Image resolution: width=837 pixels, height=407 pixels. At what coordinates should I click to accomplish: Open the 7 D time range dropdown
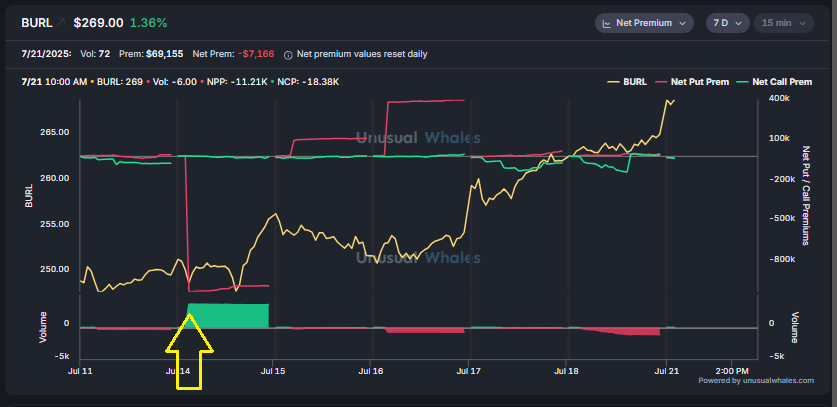pyautogui.click(x=728, y=23)
